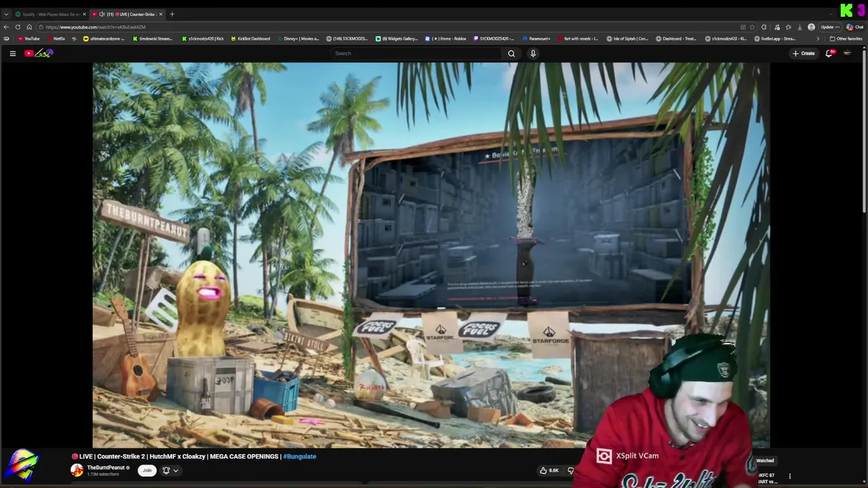Open the KickBot Dashboard bookmark
Viewport: 868px width, 488px height.
(250, 39)
